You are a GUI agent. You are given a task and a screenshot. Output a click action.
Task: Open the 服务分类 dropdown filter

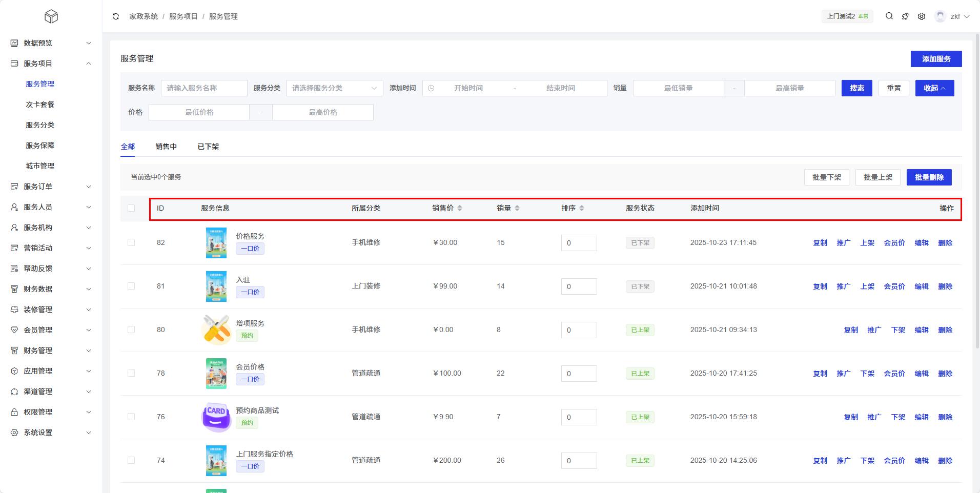click(x=334, y=88)
